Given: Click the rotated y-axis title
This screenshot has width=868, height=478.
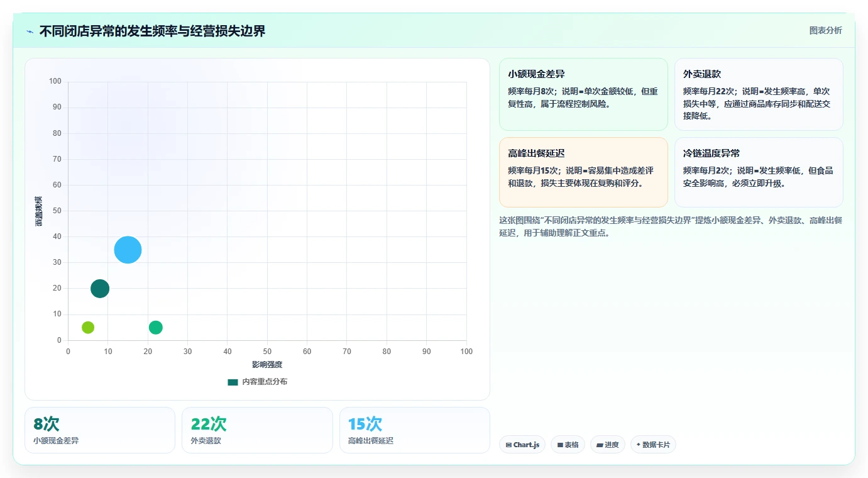Looking at the screenshot, I should [39, 211].
